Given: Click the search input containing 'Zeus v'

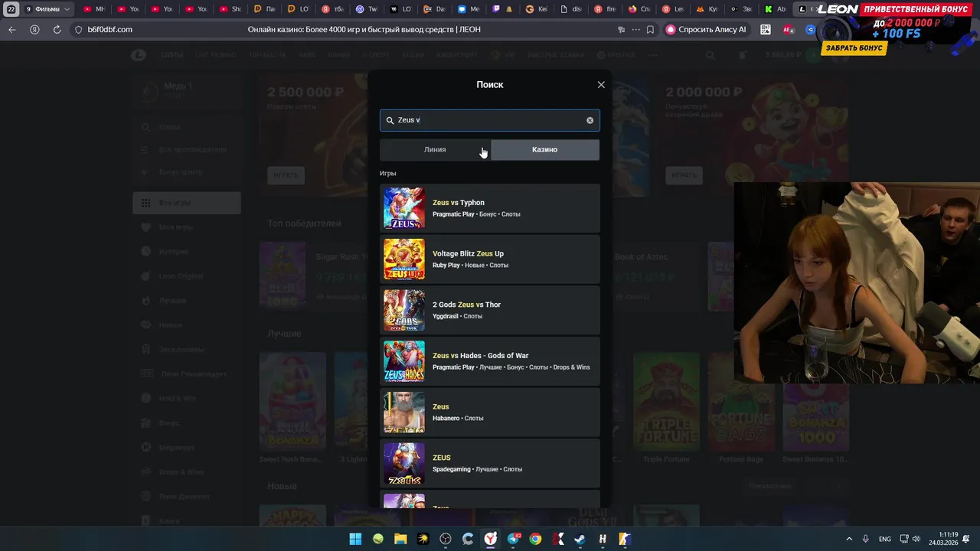Looking at the screenshot, I should 489,120.
